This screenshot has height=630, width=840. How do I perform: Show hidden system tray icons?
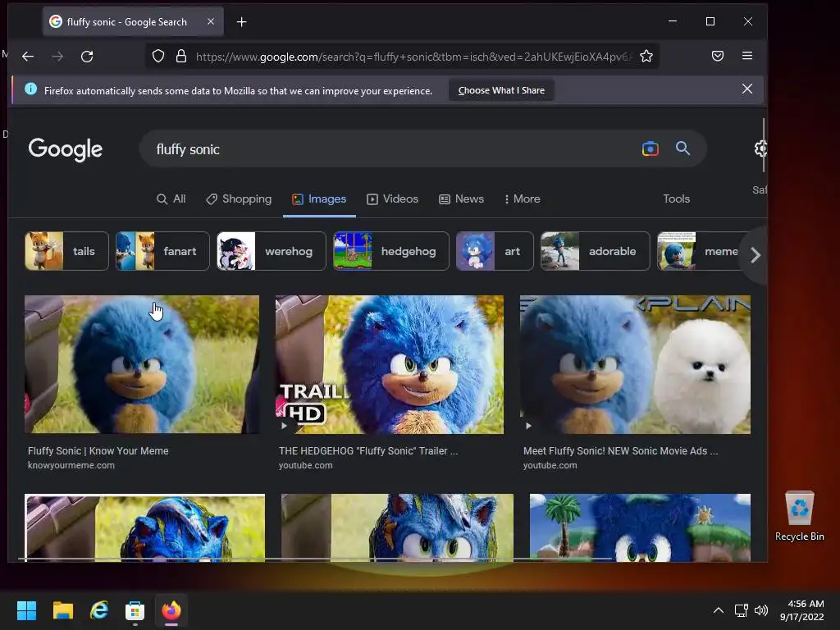719,610
